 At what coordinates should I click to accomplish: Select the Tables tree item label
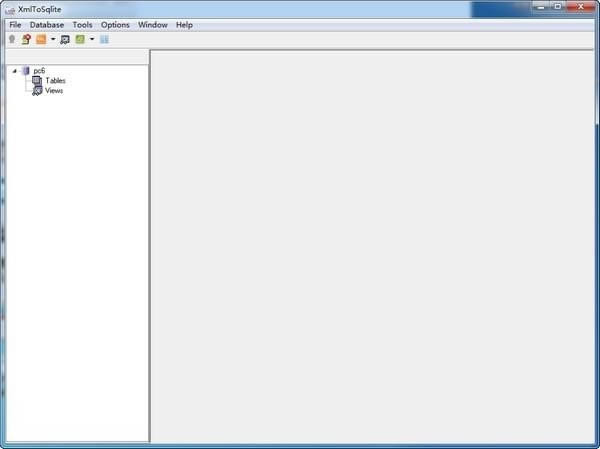click(x=55, y=81)
